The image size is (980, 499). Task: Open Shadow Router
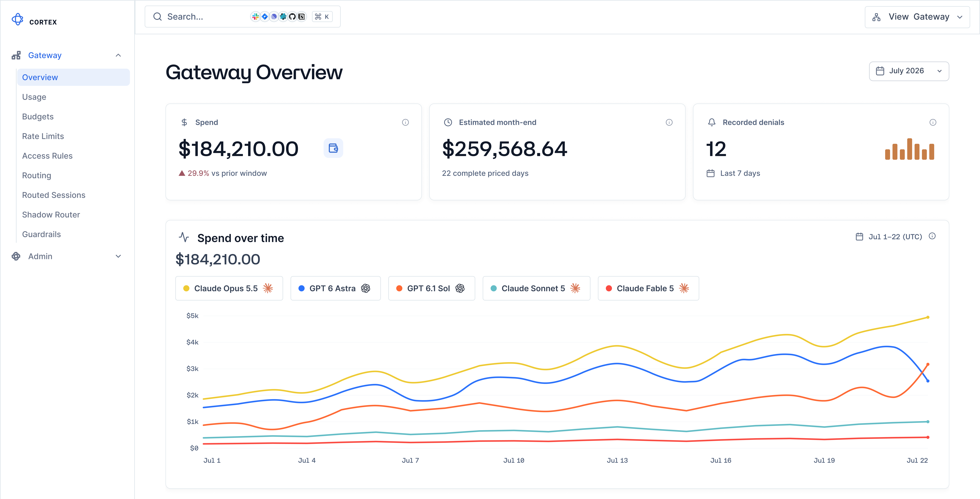51,215
